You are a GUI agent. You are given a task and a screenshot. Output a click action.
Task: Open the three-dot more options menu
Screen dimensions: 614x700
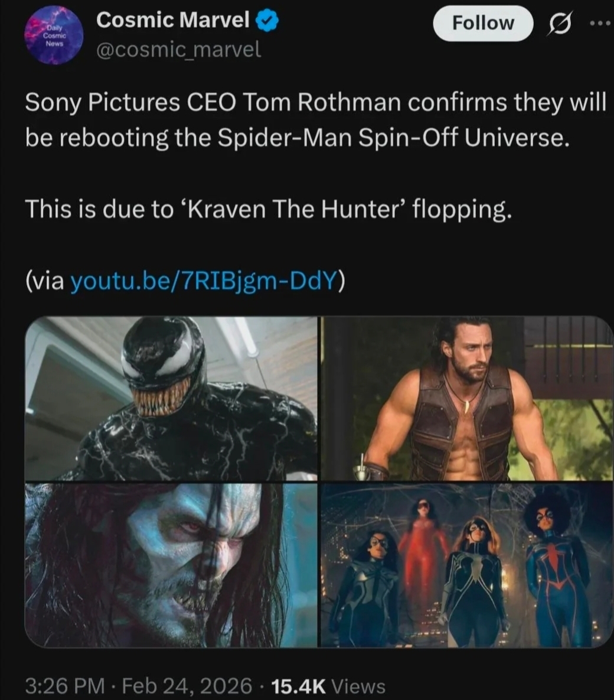tap(602, 23)
